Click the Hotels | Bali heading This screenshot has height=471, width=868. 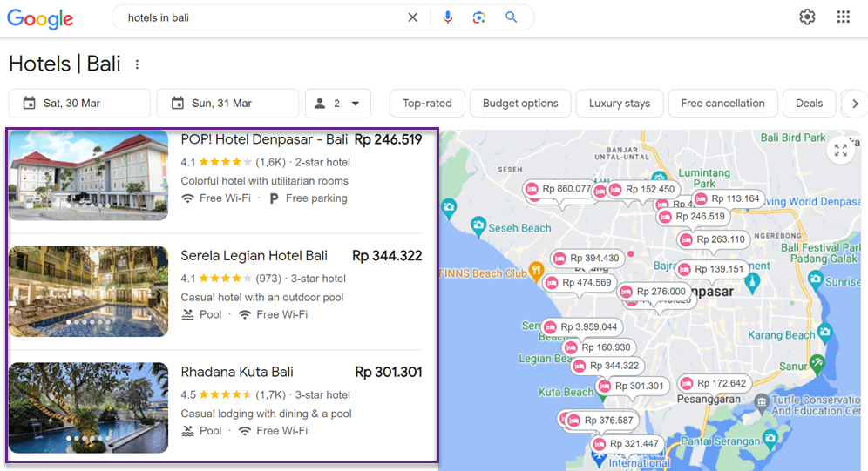tap(64, 64)
